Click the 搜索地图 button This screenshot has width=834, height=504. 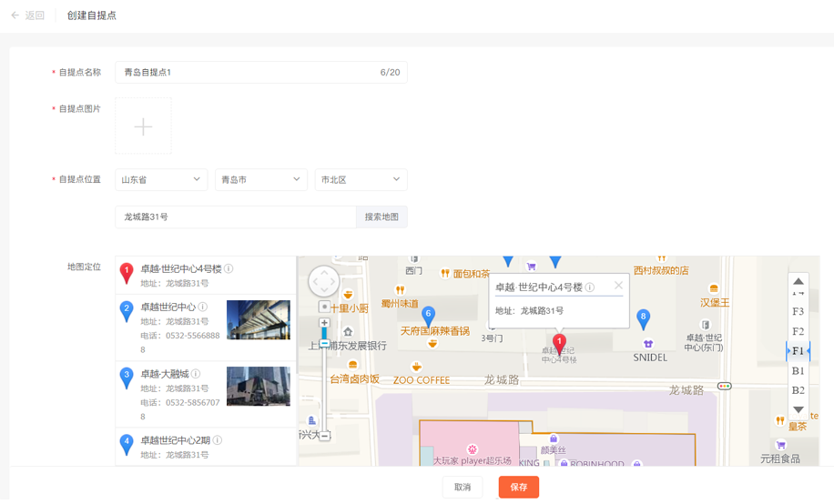(x=381, y=217)
